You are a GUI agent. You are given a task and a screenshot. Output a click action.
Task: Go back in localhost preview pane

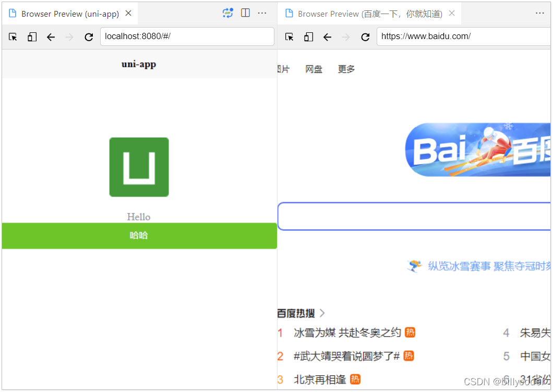pos(51,37)
